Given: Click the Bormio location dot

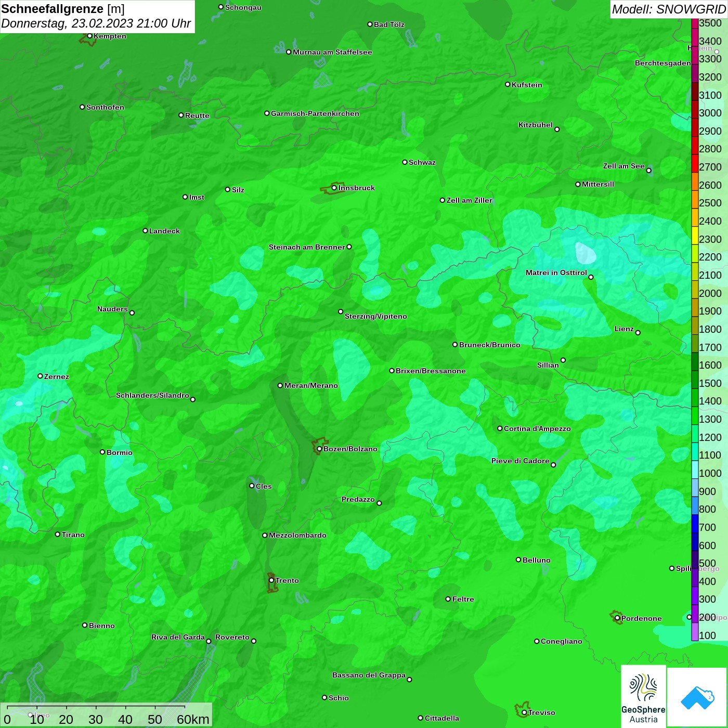Looking at the screenshot, I should click(x=102, y=452).
